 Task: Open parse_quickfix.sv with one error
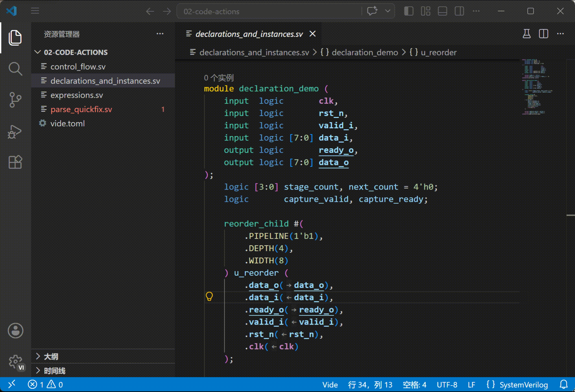click(x=103, y=110)
